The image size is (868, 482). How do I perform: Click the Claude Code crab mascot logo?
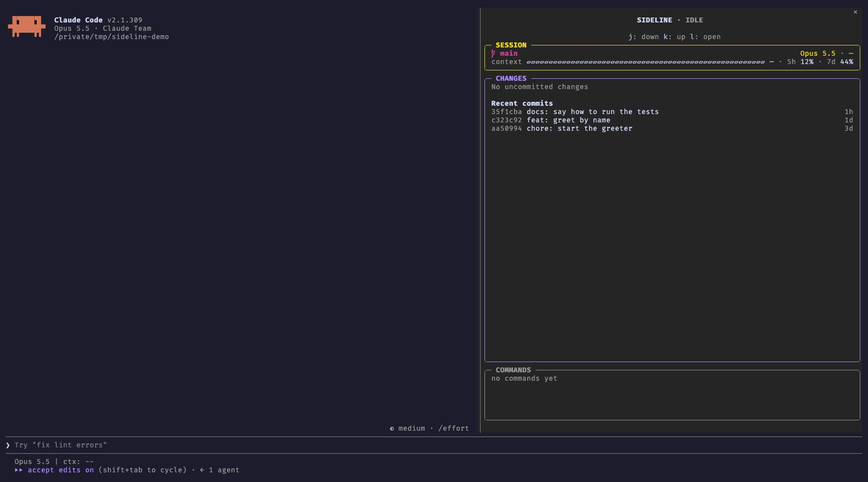point(27,26)
